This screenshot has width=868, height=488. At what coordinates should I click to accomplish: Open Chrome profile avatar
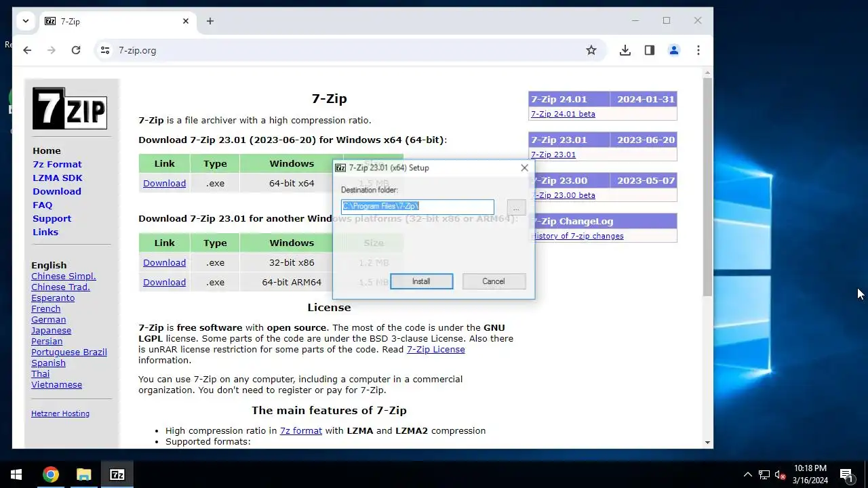click(x=674, y=50)
